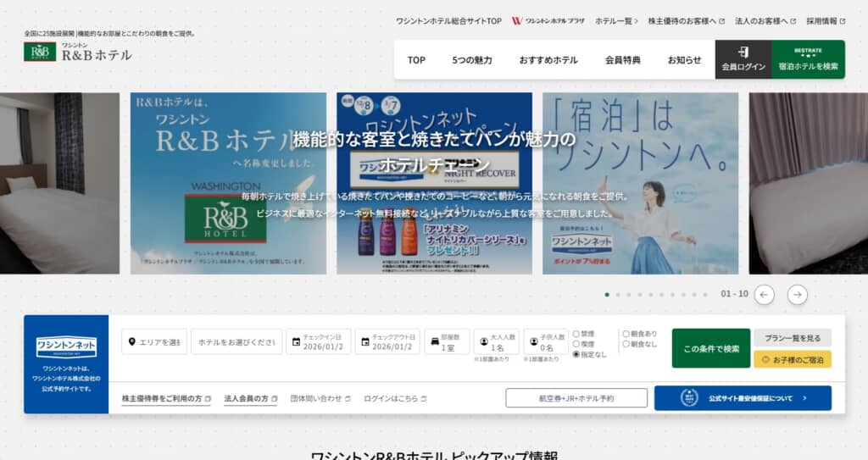Select the 喫煙 radio button

click(x=577, y=344)
